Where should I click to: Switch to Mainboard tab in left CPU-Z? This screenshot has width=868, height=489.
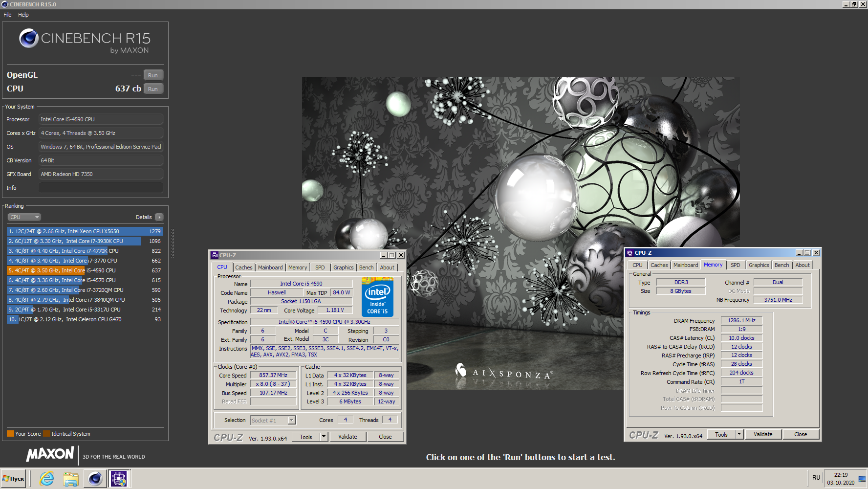270,267
